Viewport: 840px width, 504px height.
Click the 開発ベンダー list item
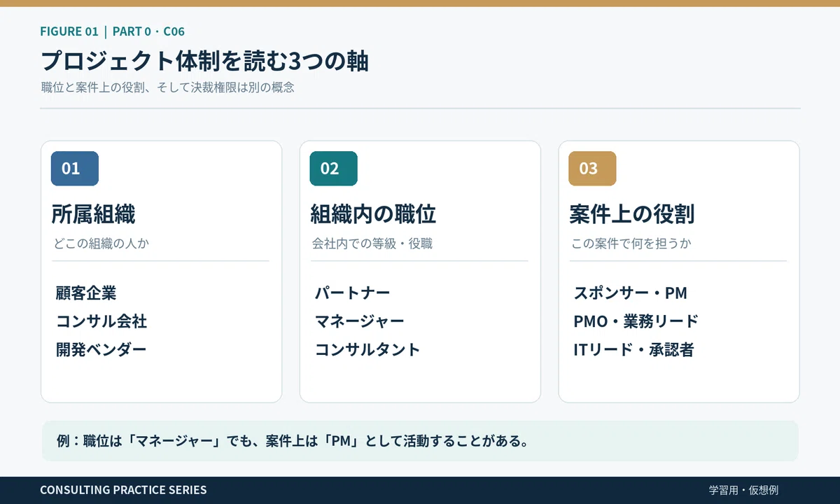(x=101, y=349)
